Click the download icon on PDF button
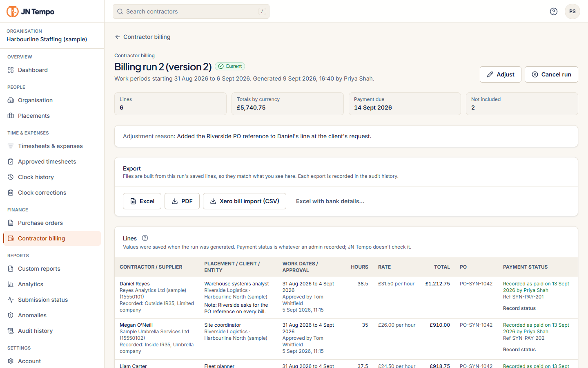Image resolution: width=588 pixels, height=368 pixels. [175, 201]
